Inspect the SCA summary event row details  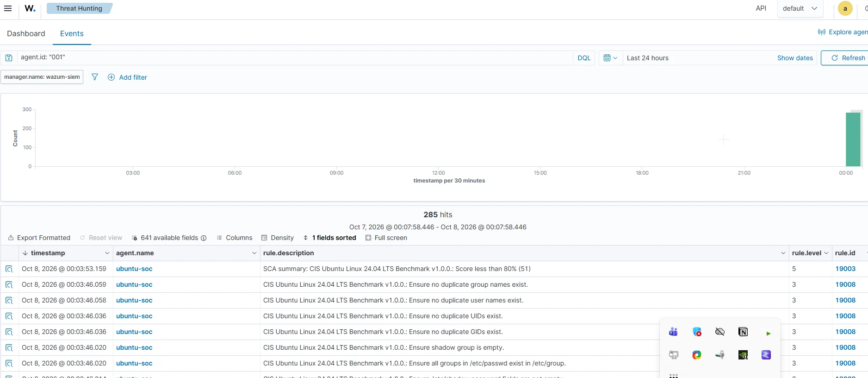[9, 269]
